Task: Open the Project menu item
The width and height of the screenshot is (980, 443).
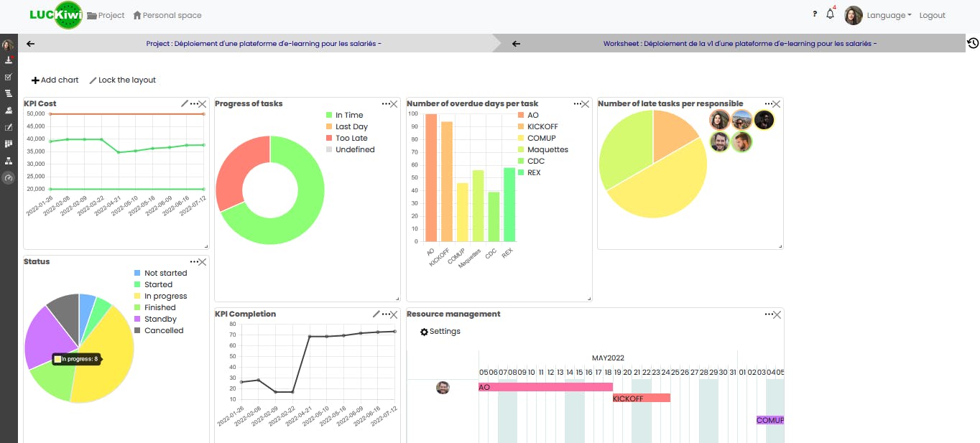Action: pyautogui.click(x=106, y=15)
